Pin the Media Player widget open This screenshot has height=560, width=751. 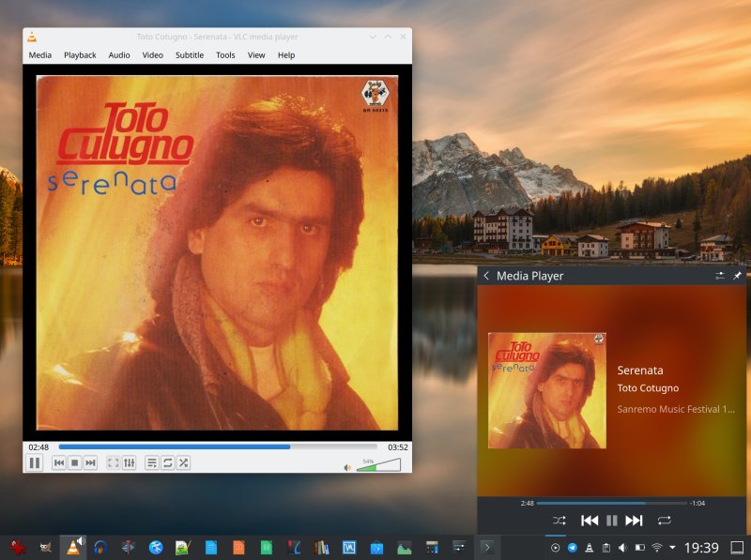pyautogui.click(x=737, y=276)
